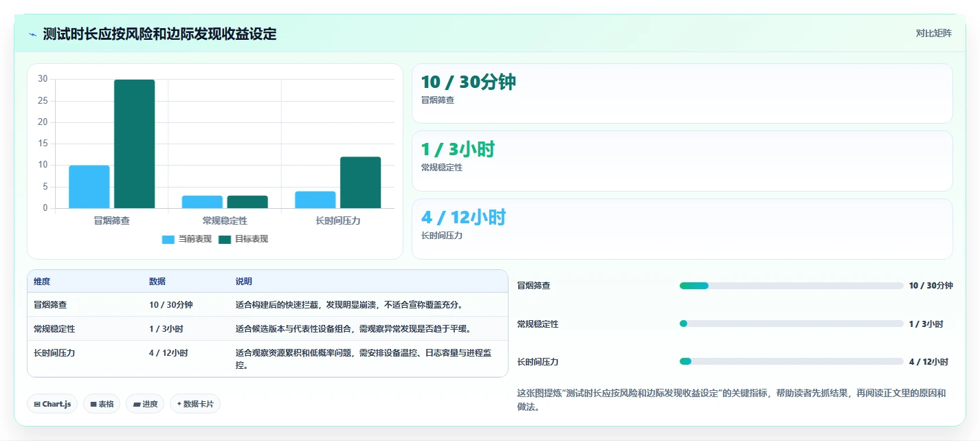Screen dimensions: 980x441
Task: Click the 数据 table column header
Action: [157, 282]
